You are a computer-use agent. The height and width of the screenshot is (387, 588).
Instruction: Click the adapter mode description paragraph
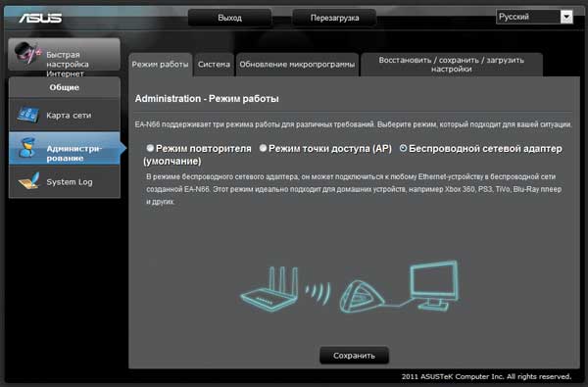pyautogui.click(x=354, y=189)
